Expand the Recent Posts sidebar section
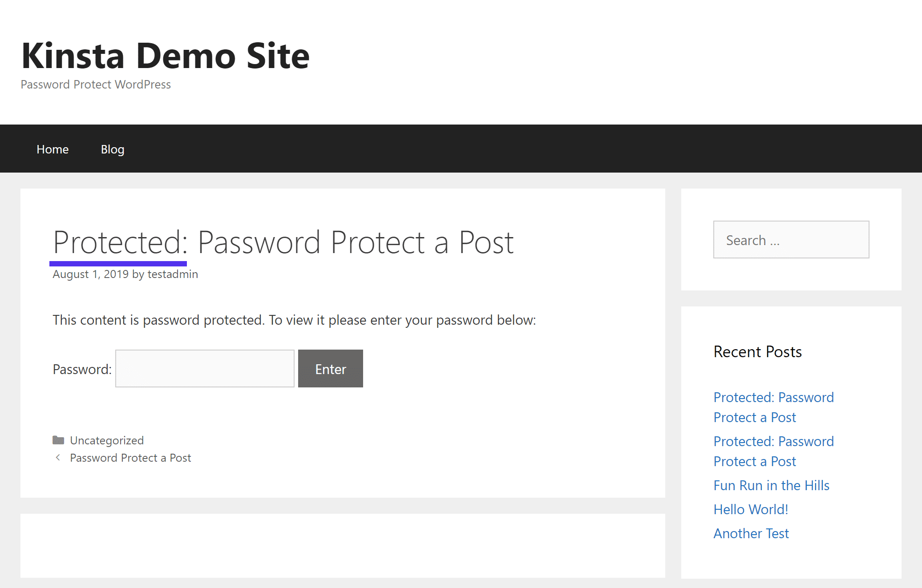 [758, 351]
